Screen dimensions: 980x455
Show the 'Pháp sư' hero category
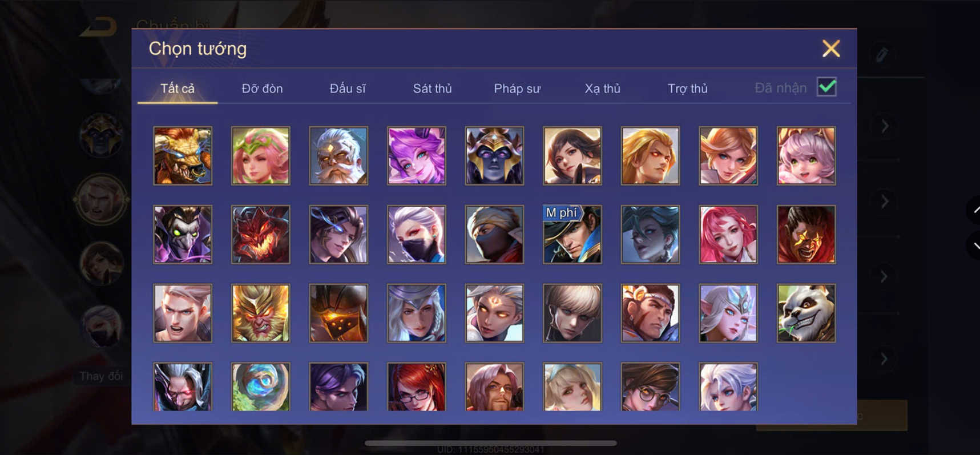(517, 88)
